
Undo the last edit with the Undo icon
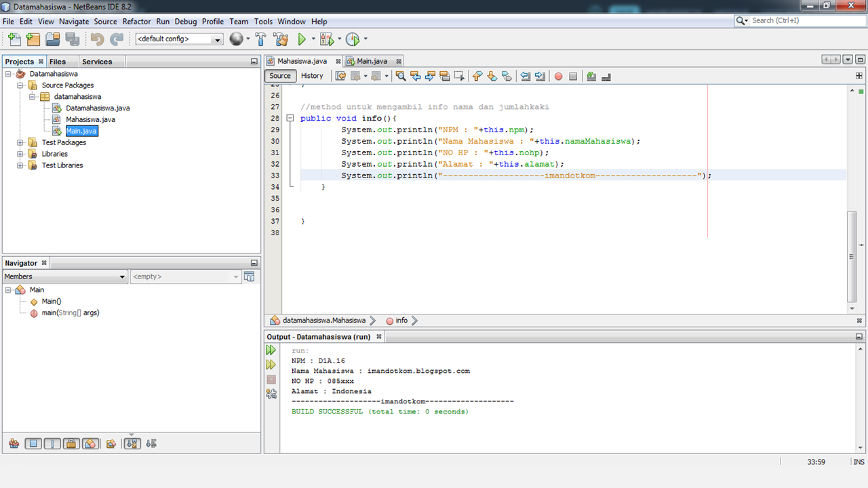pyautogui.click(x=97, y=39)
